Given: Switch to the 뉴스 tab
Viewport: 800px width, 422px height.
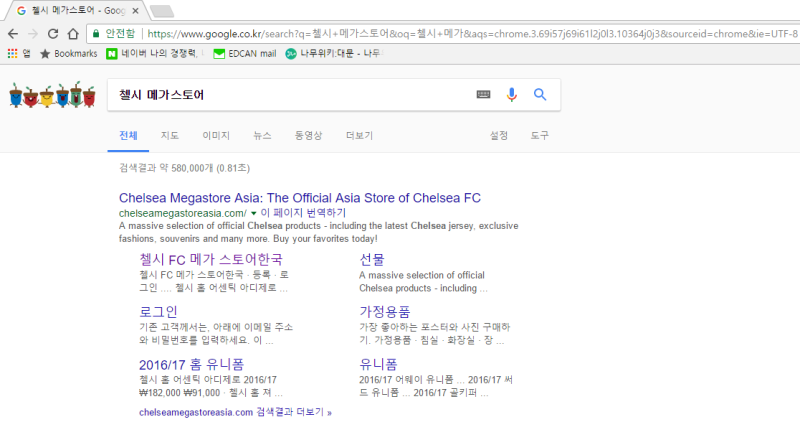Looking at the screenshot, I should (262, 135).
